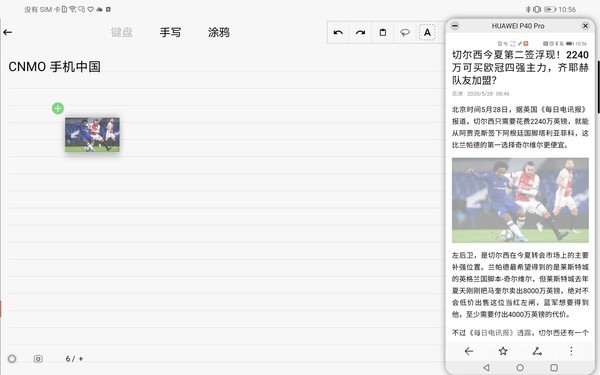Viewport: 600px width, 375px height.
Task: Click the 10:56 clock in status bar
Action: pyautogui.click(x=567, y=9)
